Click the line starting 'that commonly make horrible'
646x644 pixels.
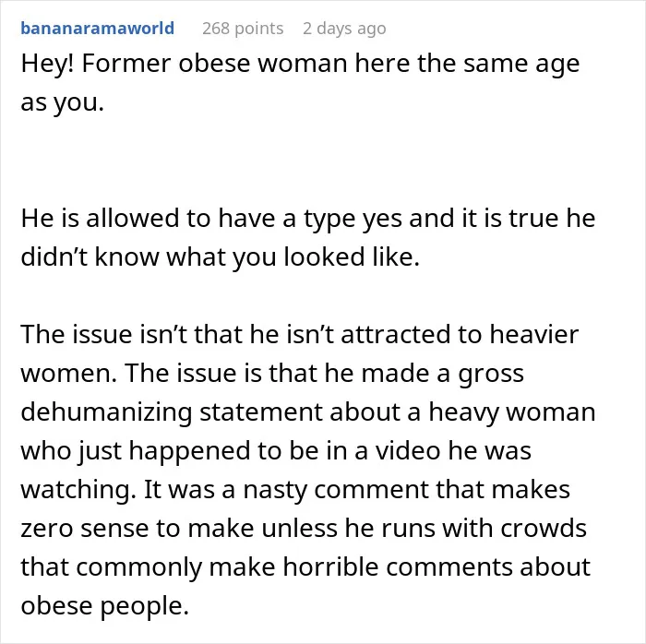[305, 567]
